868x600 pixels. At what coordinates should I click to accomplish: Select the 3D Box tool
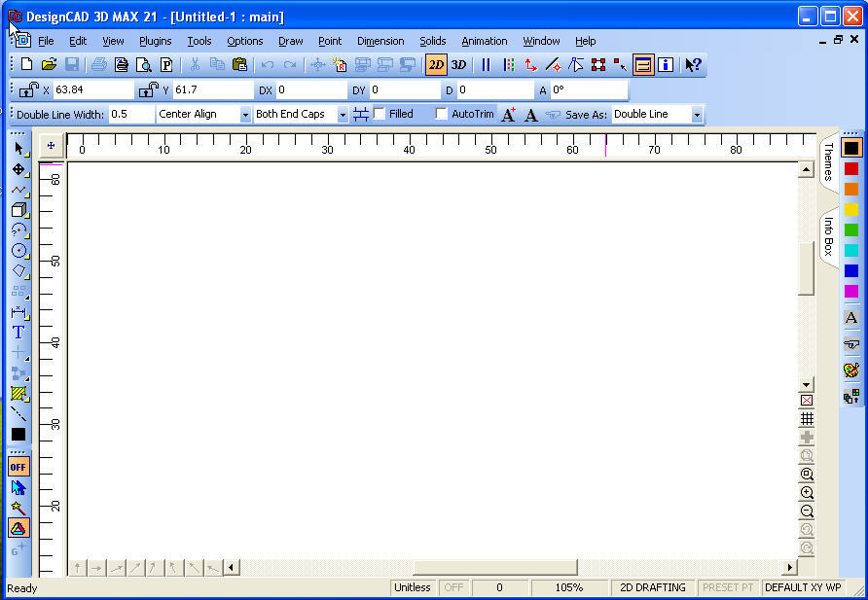tap(19, 210)
